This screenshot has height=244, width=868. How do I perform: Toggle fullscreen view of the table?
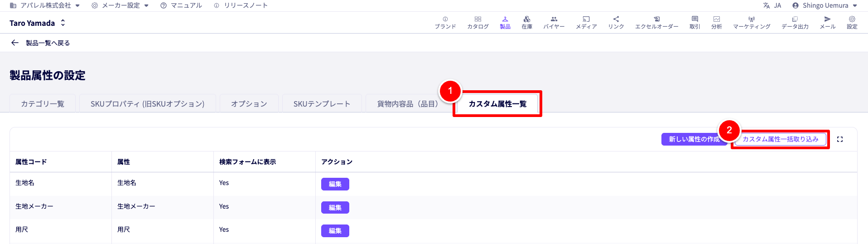(840, 139)
